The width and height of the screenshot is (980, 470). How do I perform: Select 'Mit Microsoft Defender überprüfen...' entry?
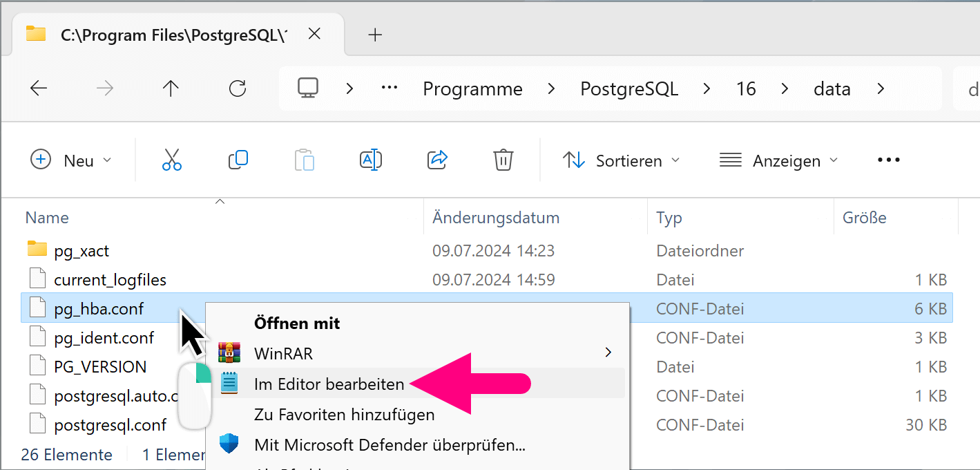pos(390,444)
